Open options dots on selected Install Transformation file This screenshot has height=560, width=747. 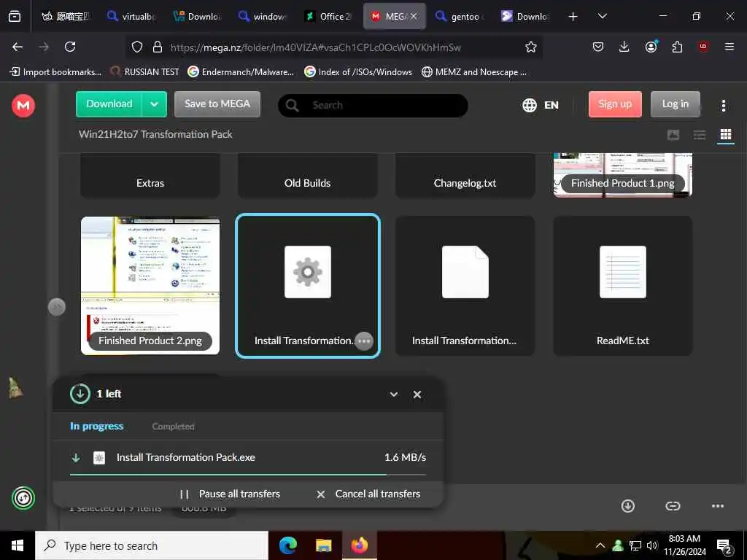point(364,341)
